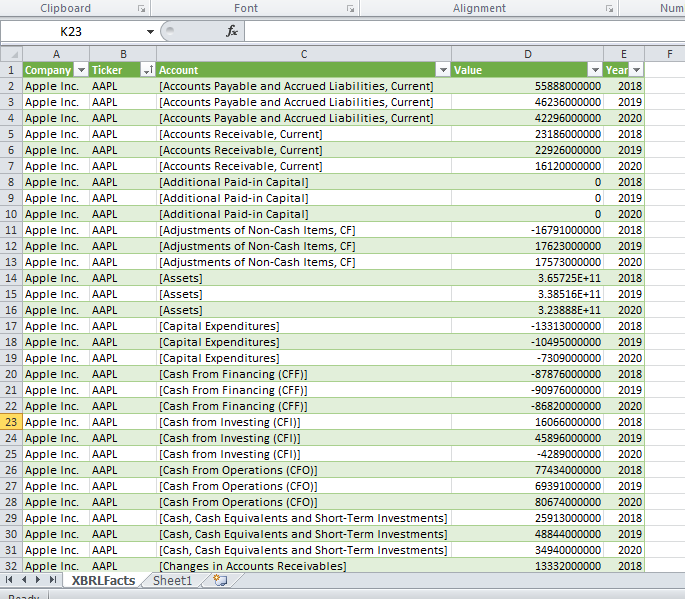The image size is (685, 599).
Task: Select column B header
Action: tap(123, 54)
